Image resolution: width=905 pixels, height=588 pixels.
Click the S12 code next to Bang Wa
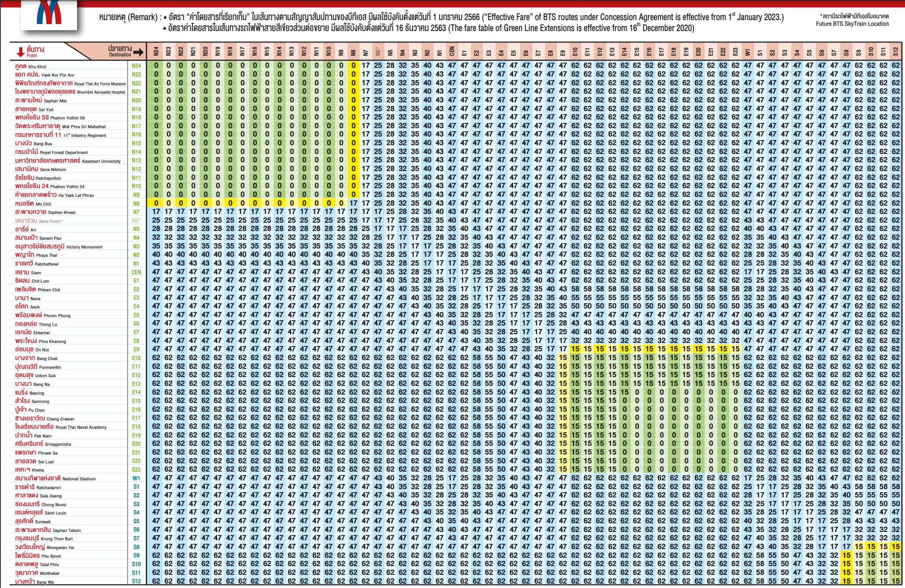(136, 581)
